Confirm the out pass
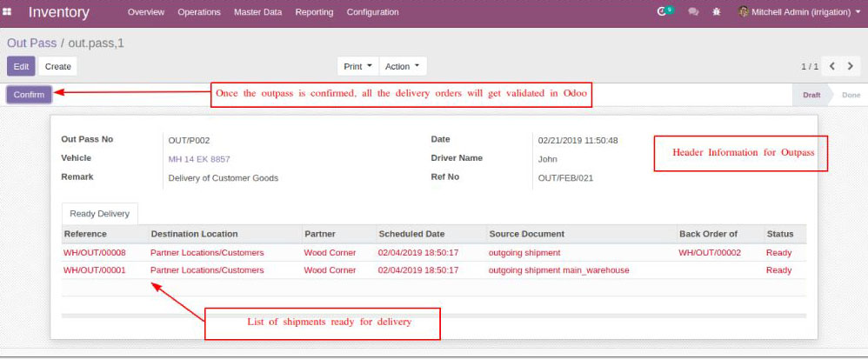The width and height of the screenshot is (868, 359). coord(30,95)
